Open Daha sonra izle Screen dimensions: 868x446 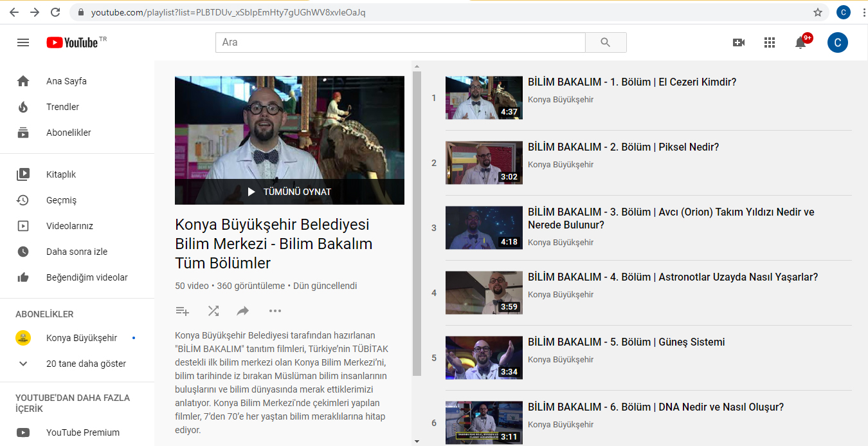[77, 252]
